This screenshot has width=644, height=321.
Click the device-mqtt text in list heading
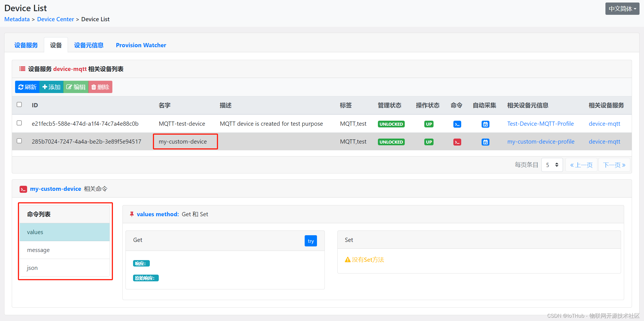pyautogui.click(x=70, y=69)
